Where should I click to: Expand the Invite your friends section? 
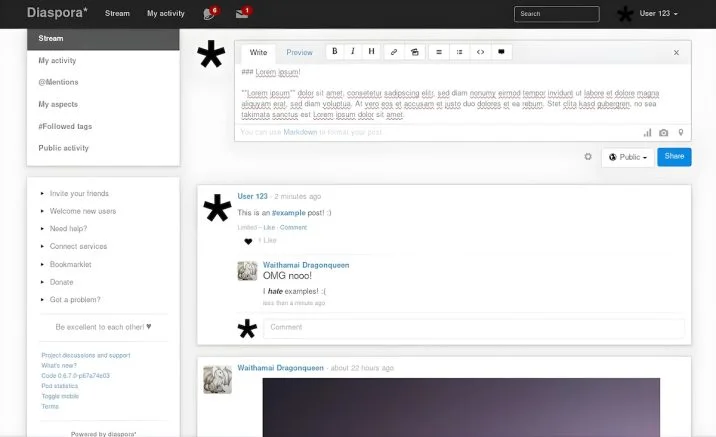click(79, 193)
